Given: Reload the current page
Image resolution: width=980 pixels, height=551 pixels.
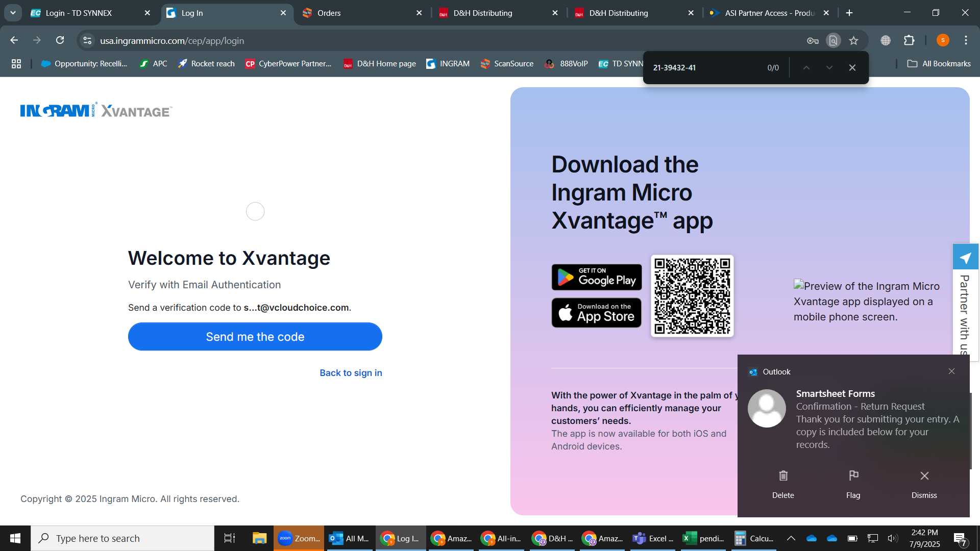Looking at the screenshot, I should pyautogui.click(x=60, y=40).
